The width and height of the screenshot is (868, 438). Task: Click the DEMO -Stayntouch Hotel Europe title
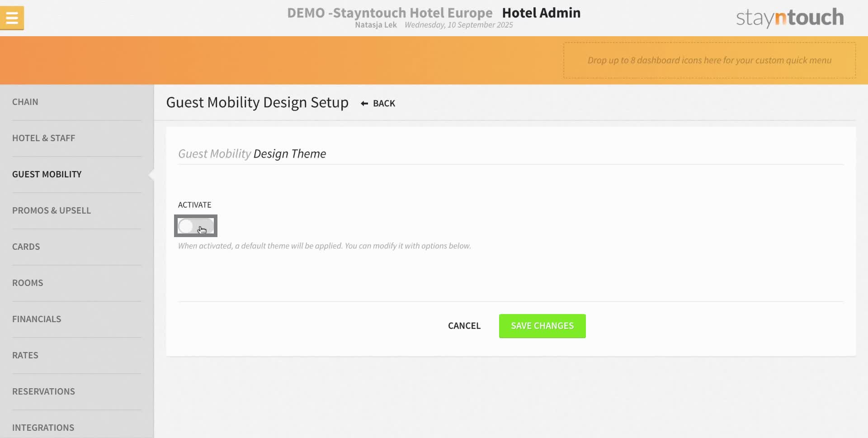tap(390, 13)
